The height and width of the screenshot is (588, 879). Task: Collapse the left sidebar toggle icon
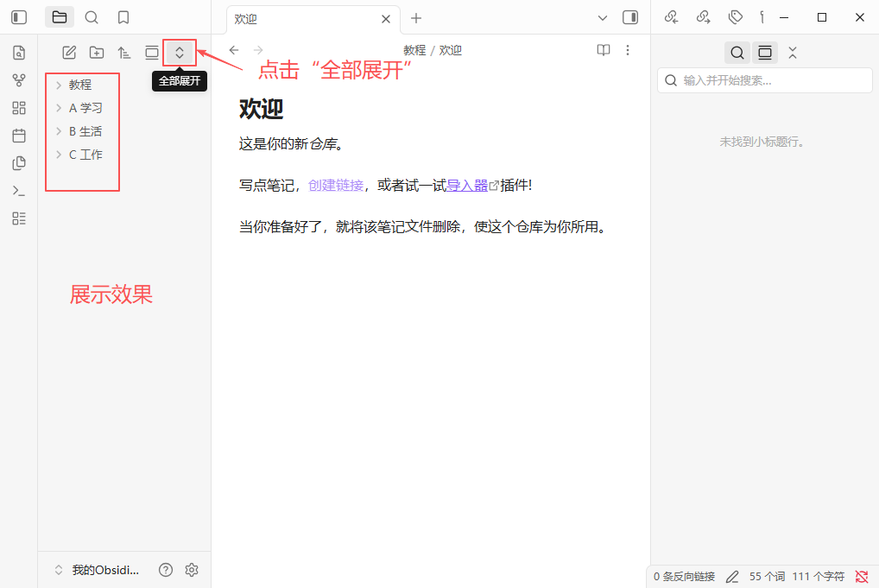tap(19, 17)
